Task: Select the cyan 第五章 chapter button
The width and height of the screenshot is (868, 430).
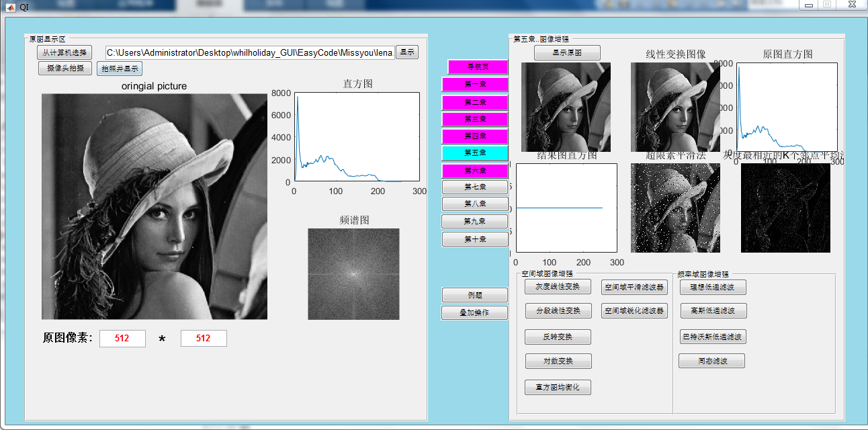Action: [475, 153]
